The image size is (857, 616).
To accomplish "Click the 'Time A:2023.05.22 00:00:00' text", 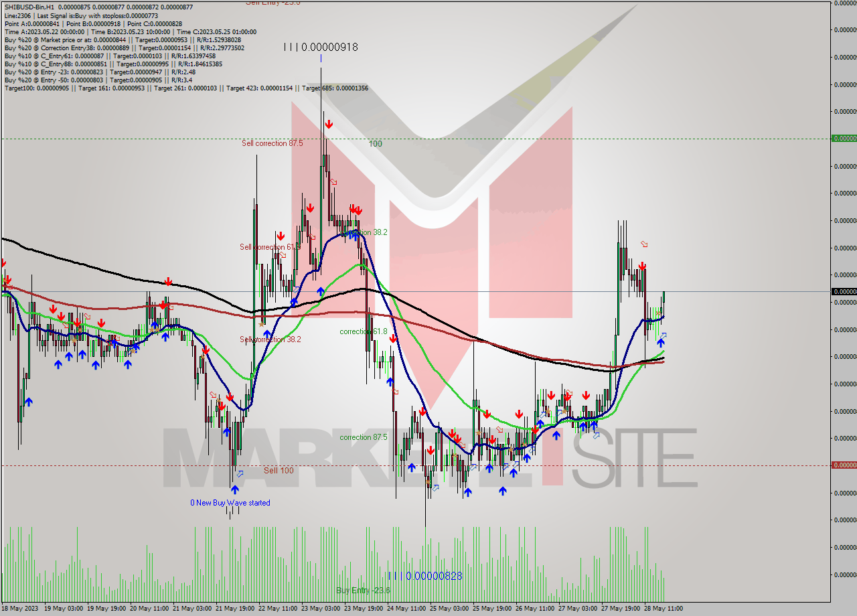I will [44, 31].
